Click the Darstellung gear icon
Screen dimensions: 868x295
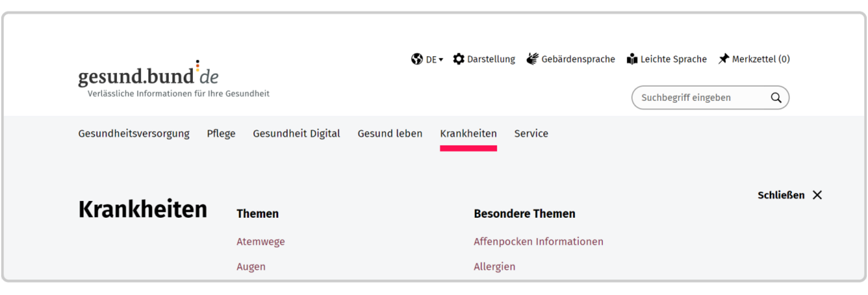pos(459,59)
